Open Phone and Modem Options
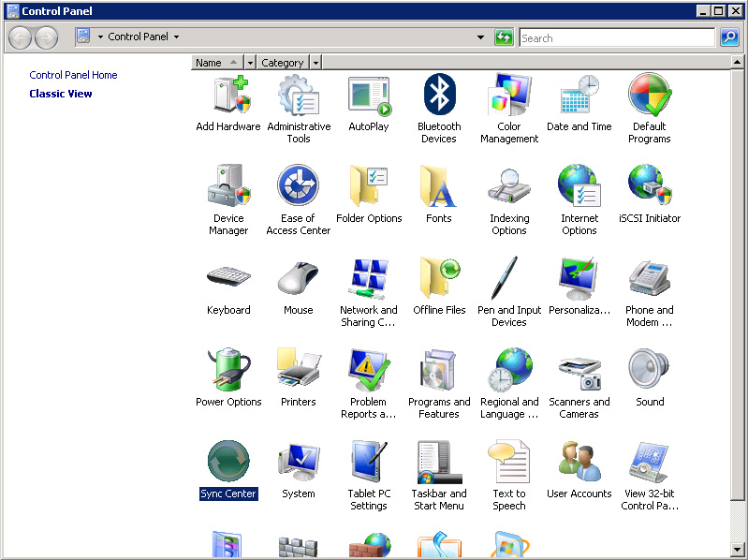The image size is (748, 560). (650, 292)
